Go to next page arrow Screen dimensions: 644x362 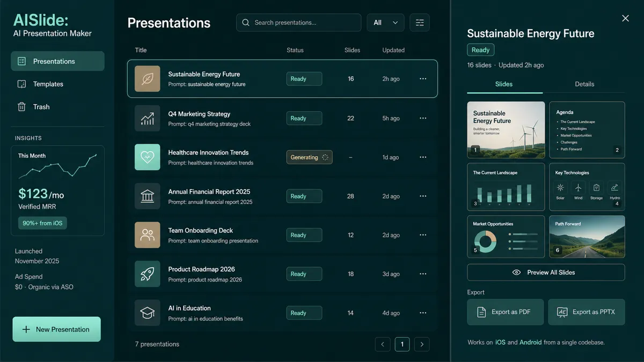coord(422,344)
